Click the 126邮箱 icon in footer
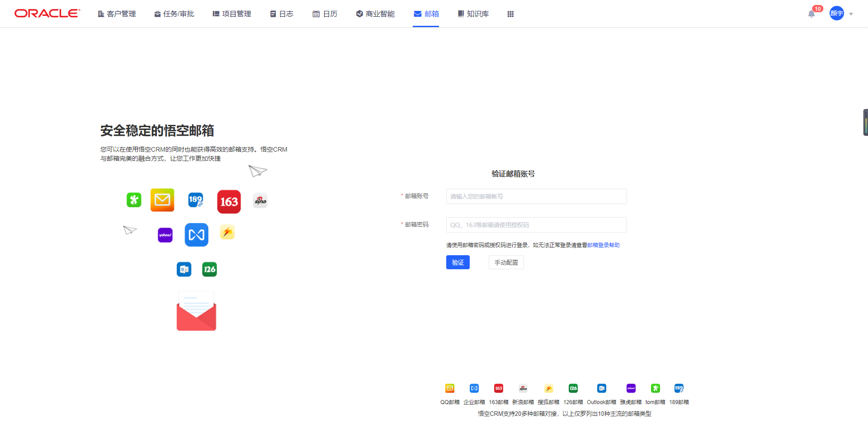The height and width of the screenshot is (424, 868). tap(573, 388)
